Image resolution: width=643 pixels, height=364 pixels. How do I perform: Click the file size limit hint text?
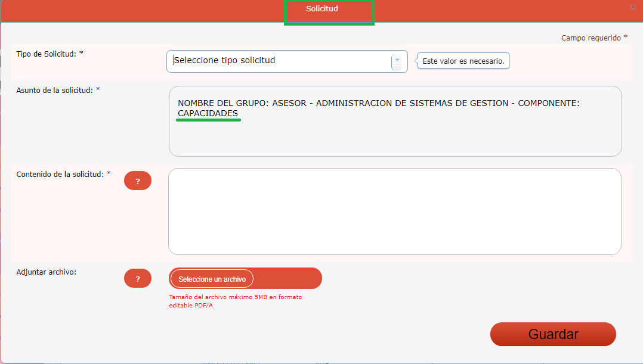coord(235,301)
